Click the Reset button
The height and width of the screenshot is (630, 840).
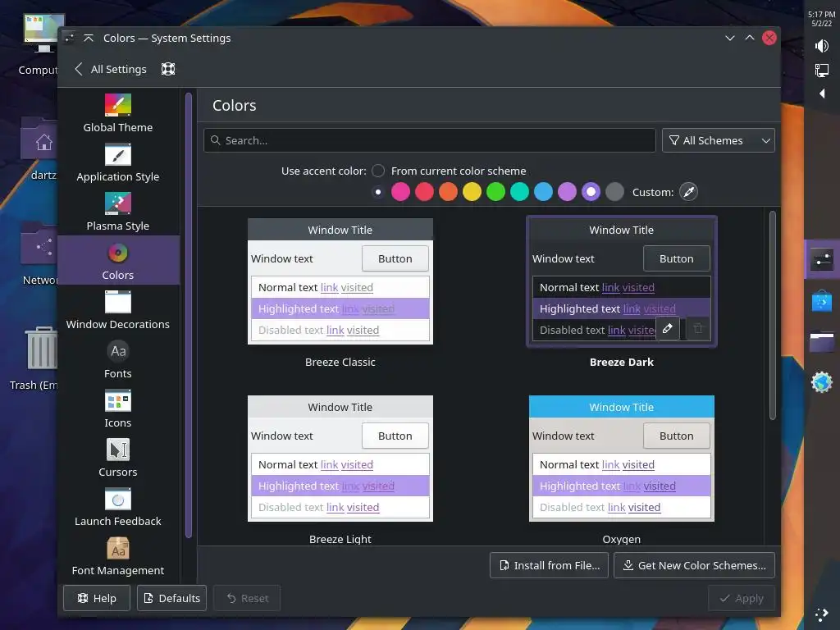point(247,598)
